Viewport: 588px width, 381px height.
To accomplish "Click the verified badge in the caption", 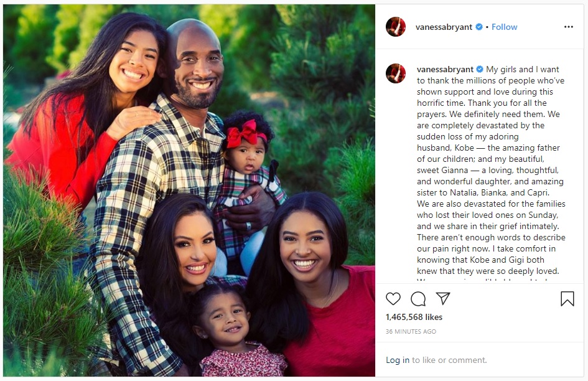I will pos(480,70).
